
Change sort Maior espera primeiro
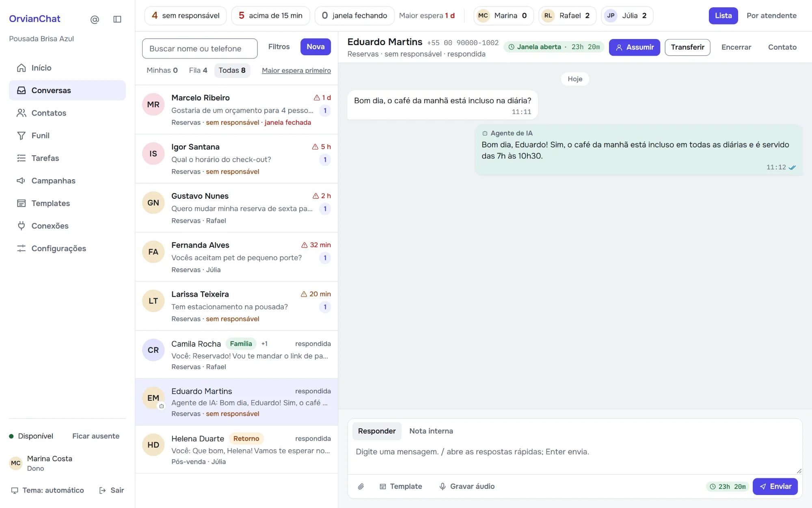coord(296,71)
